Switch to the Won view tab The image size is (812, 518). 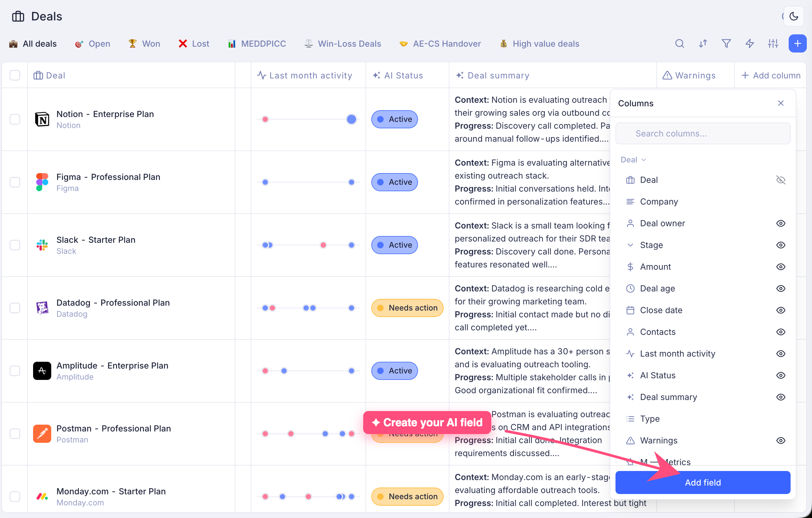click(144, 44)
